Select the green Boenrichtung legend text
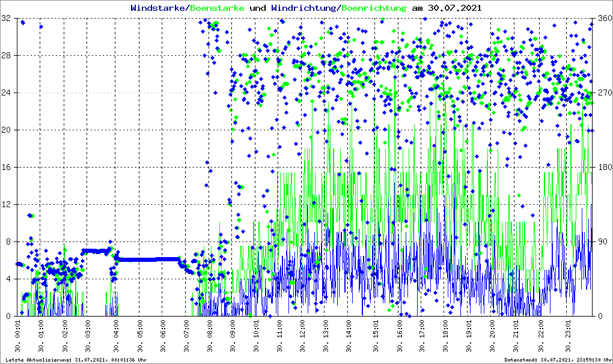Viewport: 613px width, 364px height. 374,8
